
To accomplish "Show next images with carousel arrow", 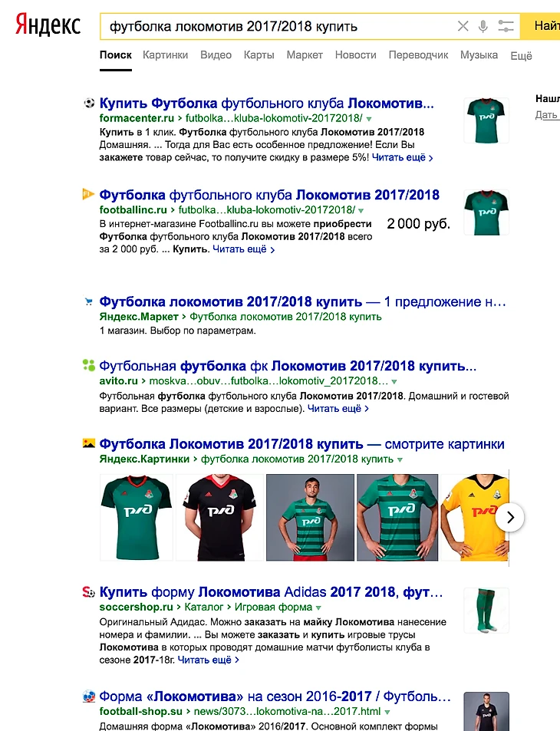I will [x=509, y=517].
